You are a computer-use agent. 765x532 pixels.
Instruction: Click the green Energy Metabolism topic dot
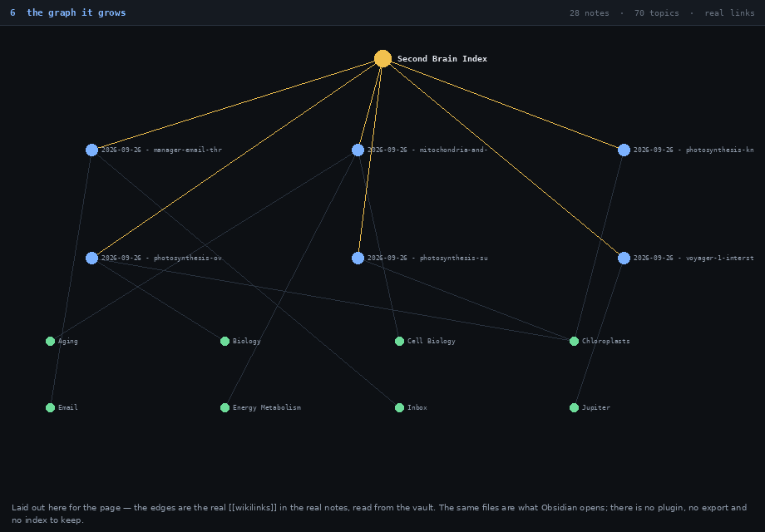pos(225,407)
